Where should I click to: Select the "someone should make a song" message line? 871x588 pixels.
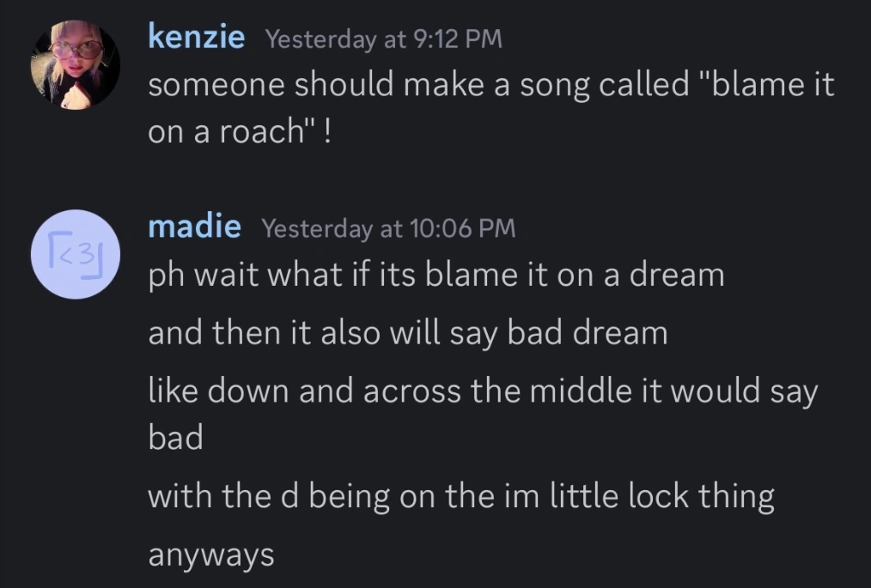[x=490, y=85]
